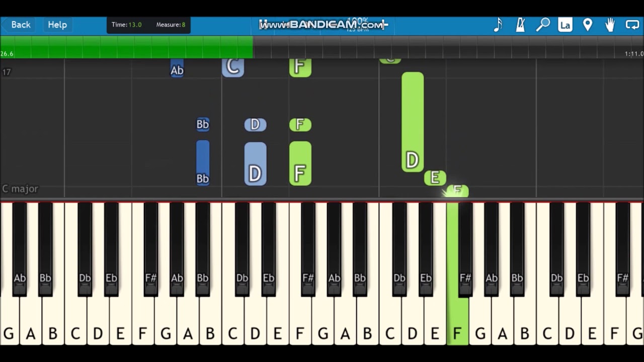Select the tall green D falling note
Screen dimensions: 644x362
click(x=413, y=122)
